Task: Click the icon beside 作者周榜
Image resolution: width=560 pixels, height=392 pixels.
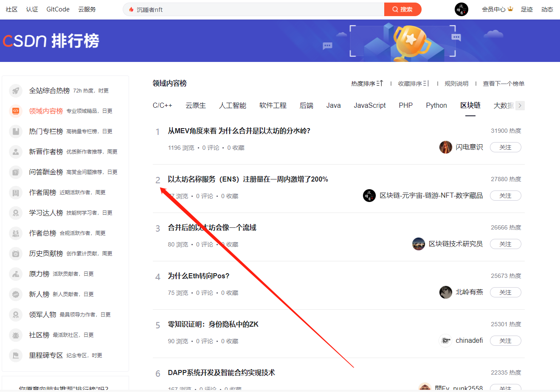Action: (x=16, y=193)
